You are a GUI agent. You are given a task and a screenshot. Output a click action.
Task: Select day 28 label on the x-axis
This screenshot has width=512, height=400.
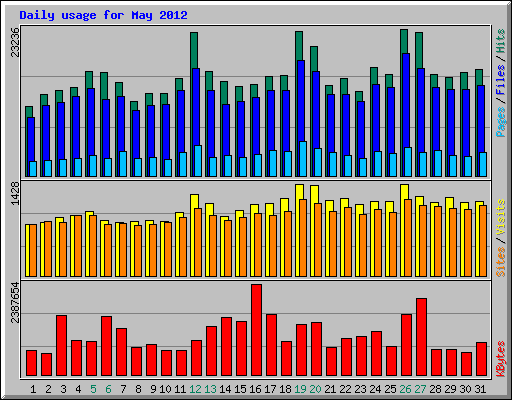(x=435, y=389)
